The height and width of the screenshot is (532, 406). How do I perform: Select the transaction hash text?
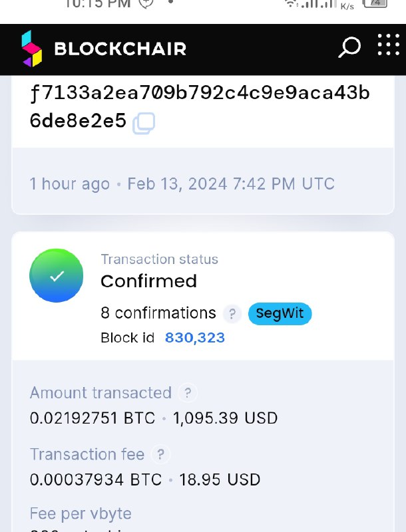[x=200, y=94]
